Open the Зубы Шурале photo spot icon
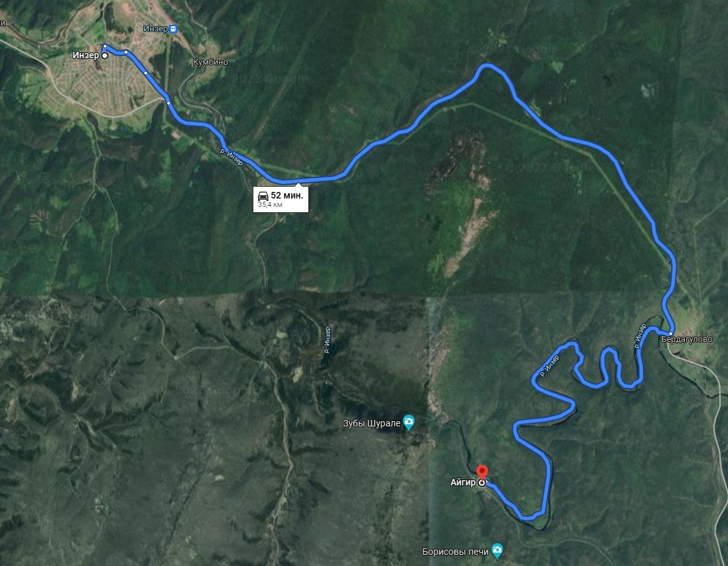728x566 pixels. (x=409, y=423)
